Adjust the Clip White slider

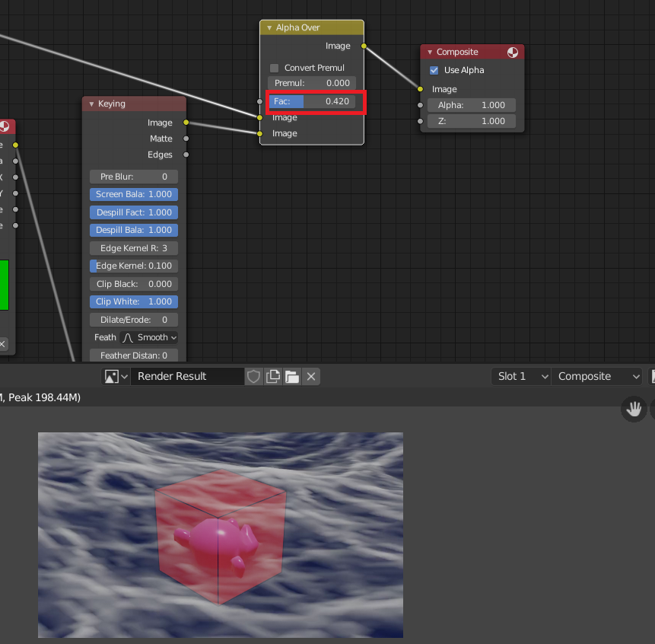point(134,301)
